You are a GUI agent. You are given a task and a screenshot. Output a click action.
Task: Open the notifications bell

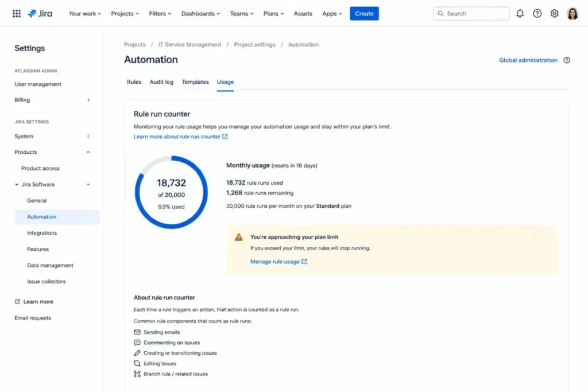coord(520,14)
